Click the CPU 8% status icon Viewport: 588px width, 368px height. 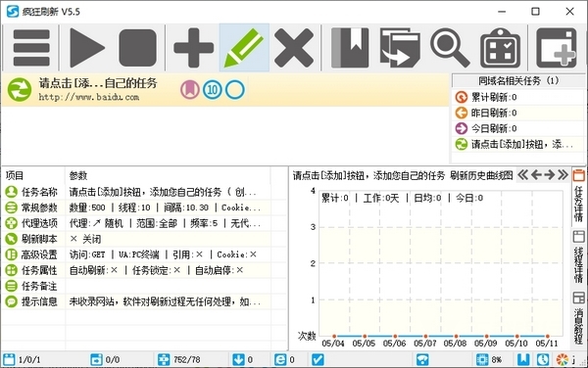(x=482, y=360)
